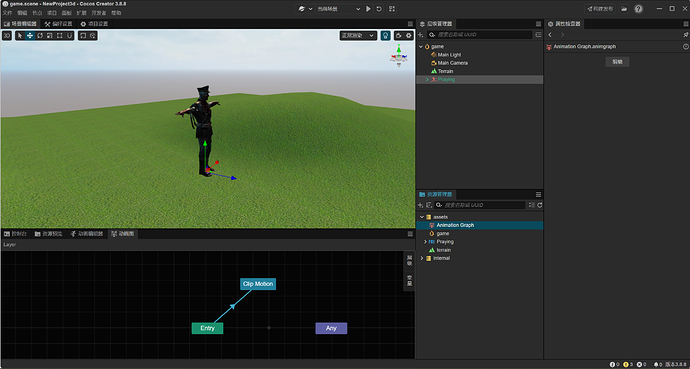
Task: Expand the Praying node in hierarchy
Action: pyautogui.click(x=427, y=80)
